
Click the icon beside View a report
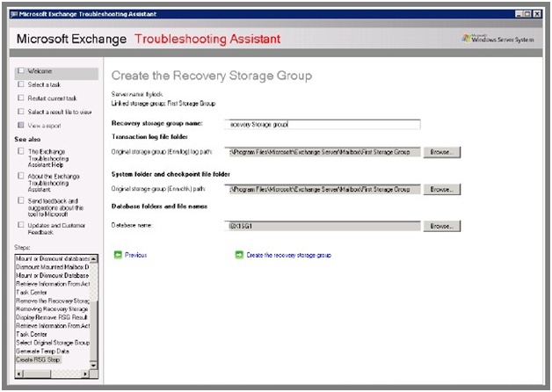click(21, 125)
